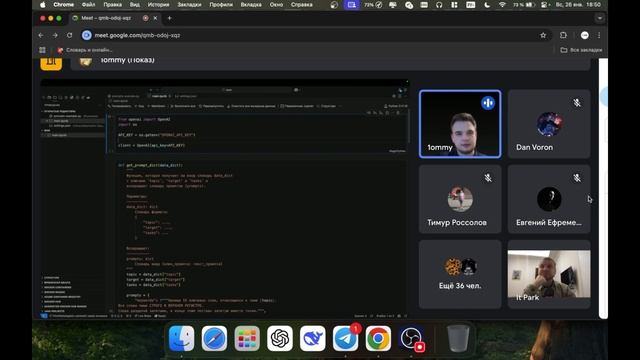The width and height of the screenshot is (640, 360).
Task: Select Евгений Ефреме's participant tile
Action: pyautogui.click(x=549, y=199)
